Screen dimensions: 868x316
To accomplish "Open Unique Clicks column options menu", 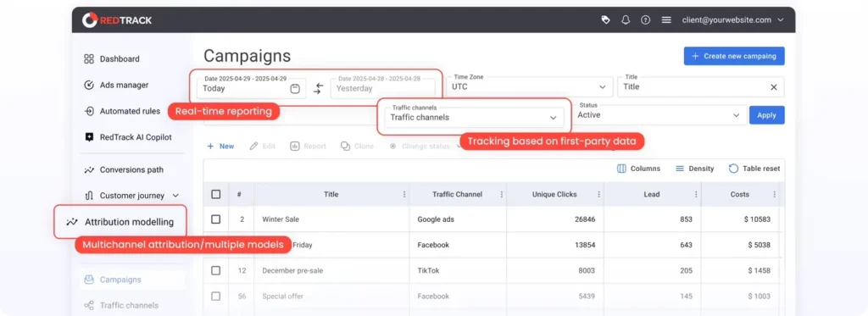I will point(599,194).
